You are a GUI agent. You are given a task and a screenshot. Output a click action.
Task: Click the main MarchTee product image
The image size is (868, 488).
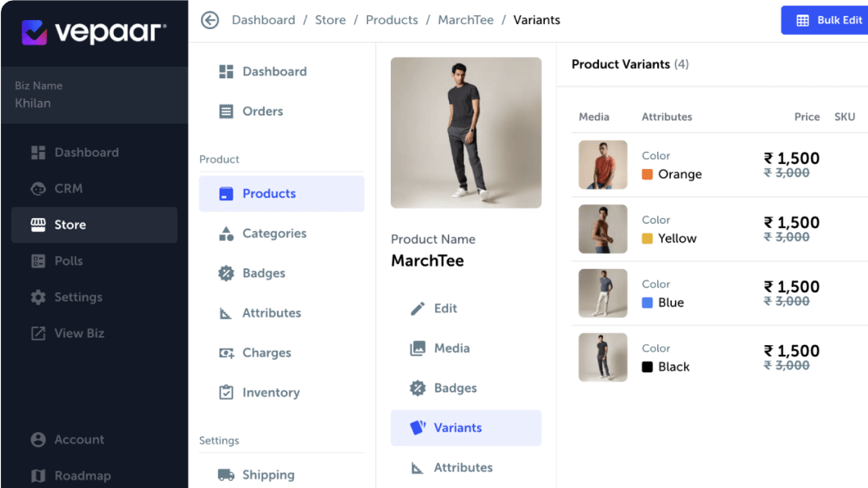point(466,133)
